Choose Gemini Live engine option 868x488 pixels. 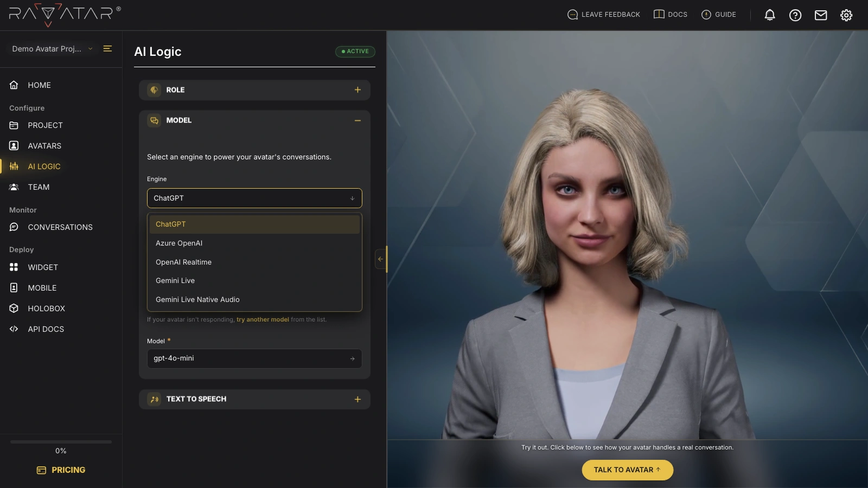(254, 281)
